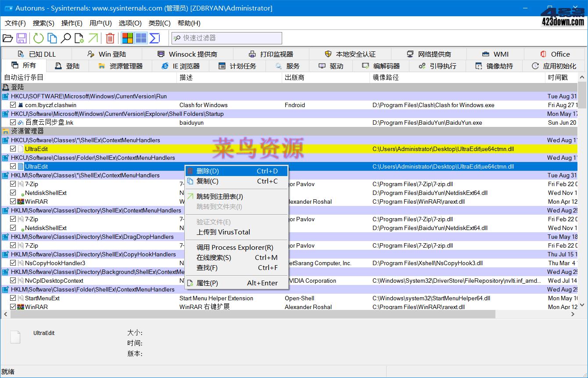
Task: Toggle the Windows logo filter icon
Action: (128, 38)
